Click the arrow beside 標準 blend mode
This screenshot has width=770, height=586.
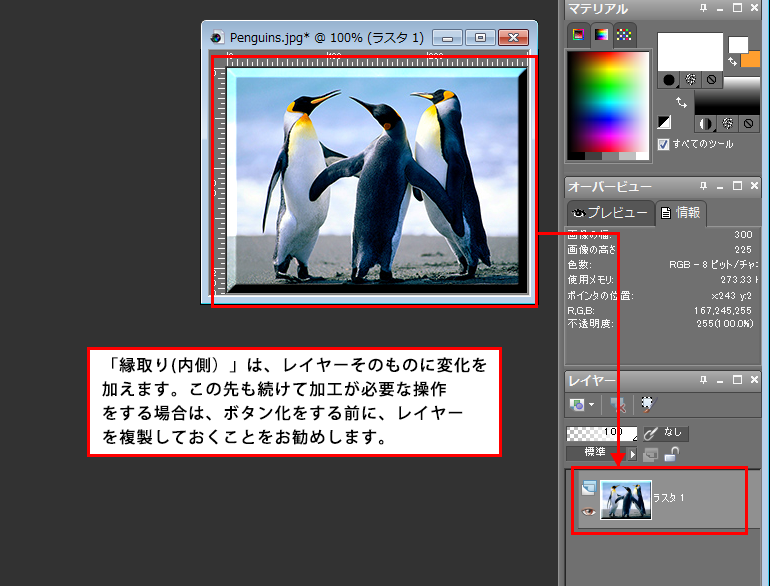point(632,455)
